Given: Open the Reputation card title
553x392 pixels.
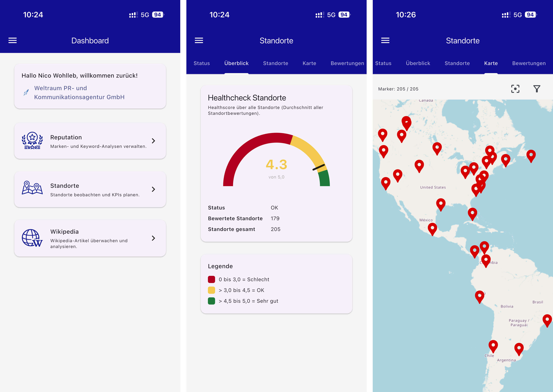Looking at the screenshot, I should (x=66, y=137).
